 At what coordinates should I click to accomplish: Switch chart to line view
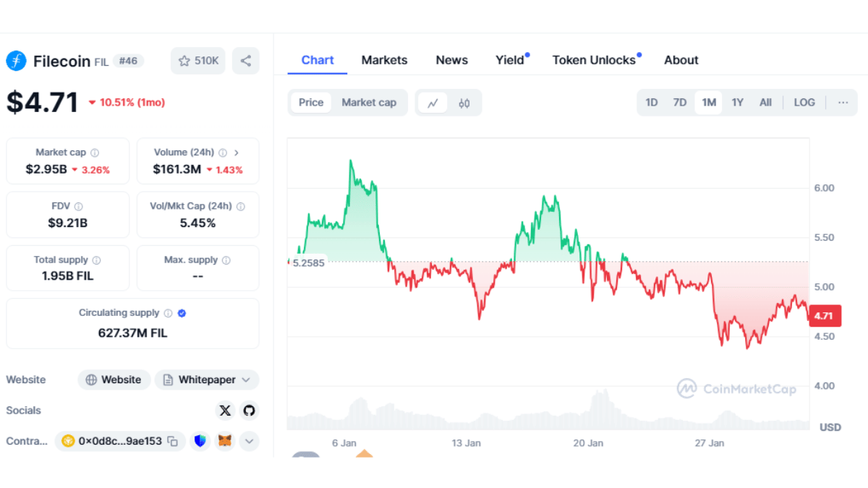coord(433,103)
